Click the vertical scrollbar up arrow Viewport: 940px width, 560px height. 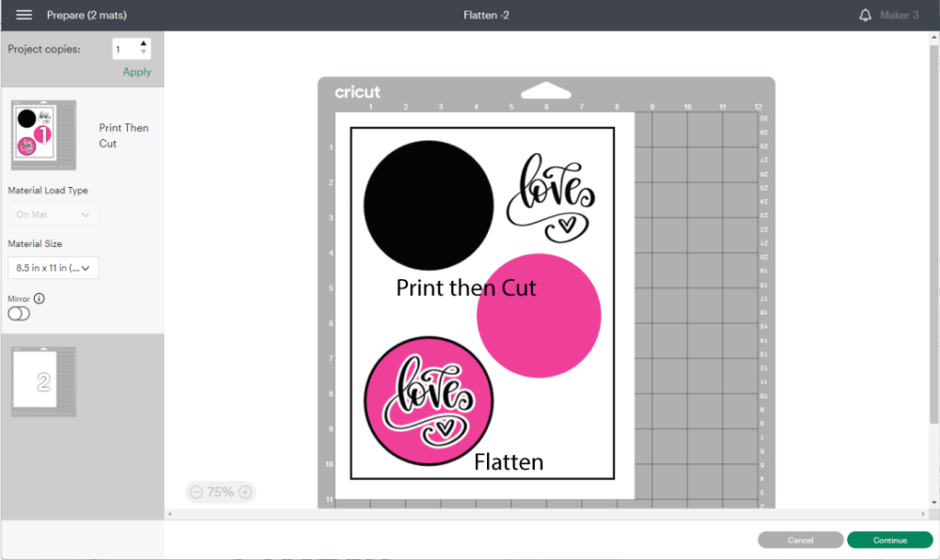click(x=934, y=38)
